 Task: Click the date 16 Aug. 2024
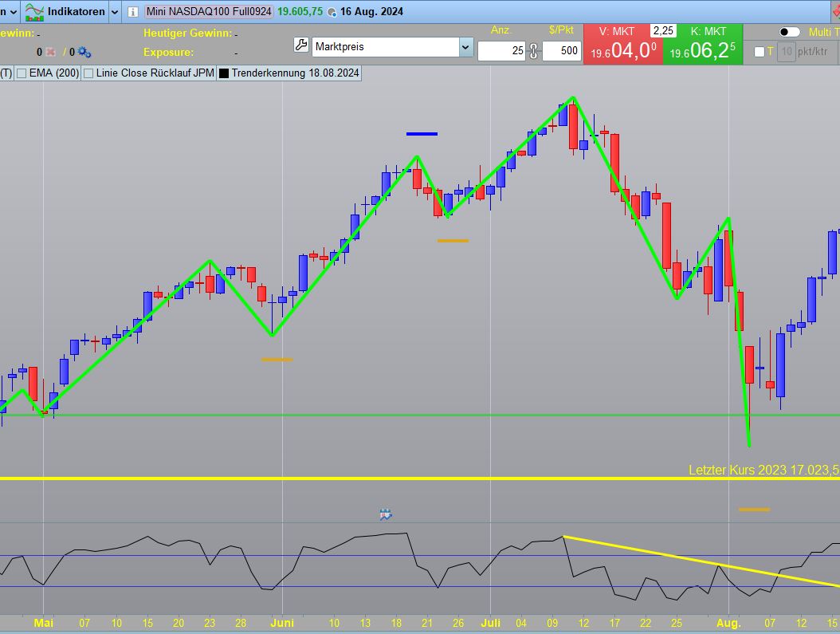(x=371, y=11)
